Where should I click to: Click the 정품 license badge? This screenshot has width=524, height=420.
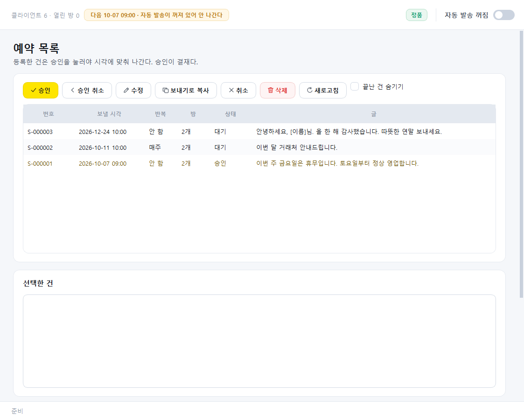pos(416,15)
